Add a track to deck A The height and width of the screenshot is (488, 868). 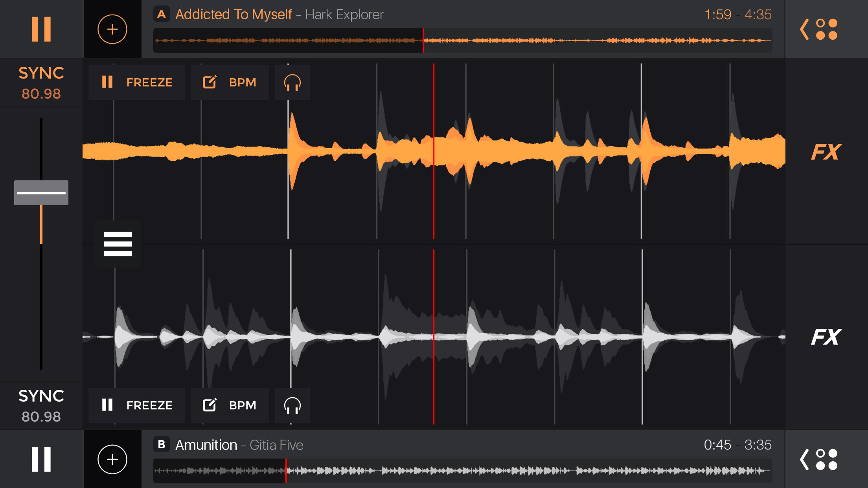[x=112, y=29]
